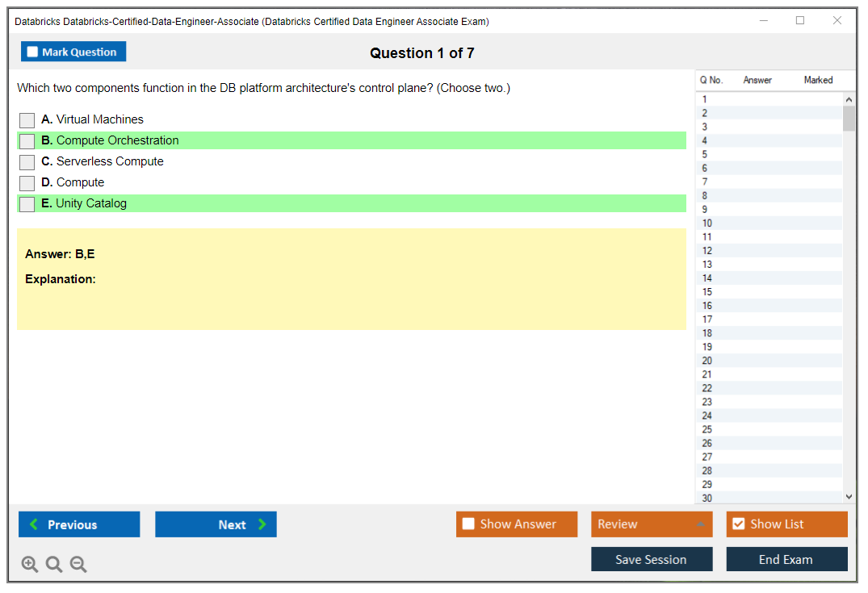
Task: Click the green chevron on the Next button
Action: (262, 524)
